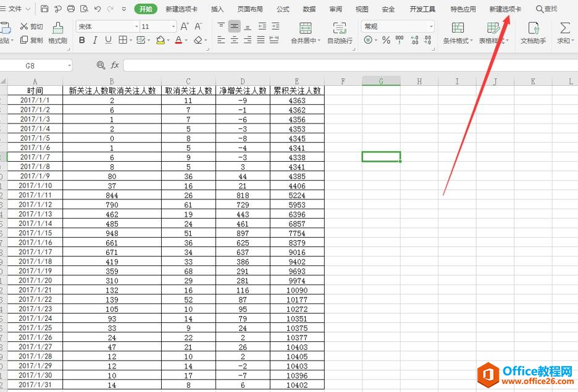Go to the Formulas (公式) tab
The height and width of the screenshot is (392, 578).
click(x=283, y=9)
